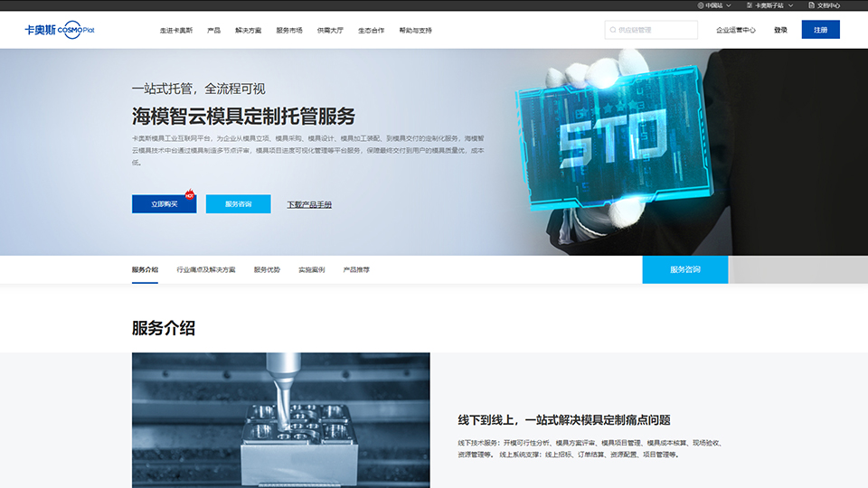
Task: Click the 服务介绍 section heading
Action: [164, 328]
